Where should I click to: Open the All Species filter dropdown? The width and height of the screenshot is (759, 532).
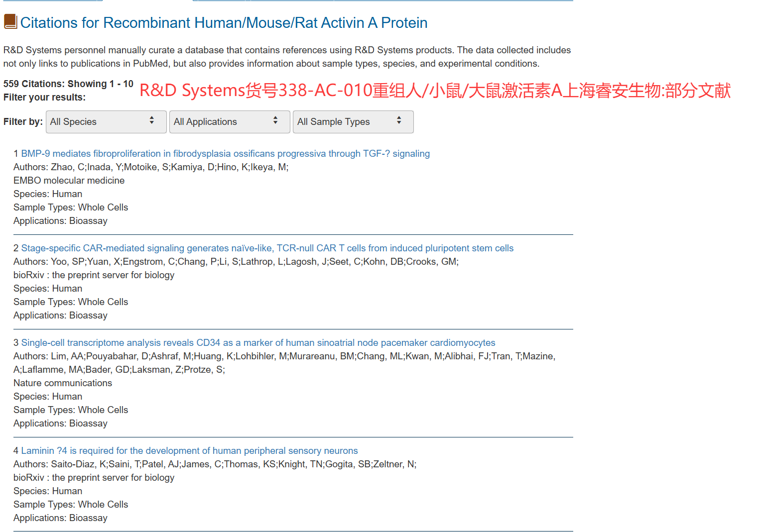coord(106,122)
